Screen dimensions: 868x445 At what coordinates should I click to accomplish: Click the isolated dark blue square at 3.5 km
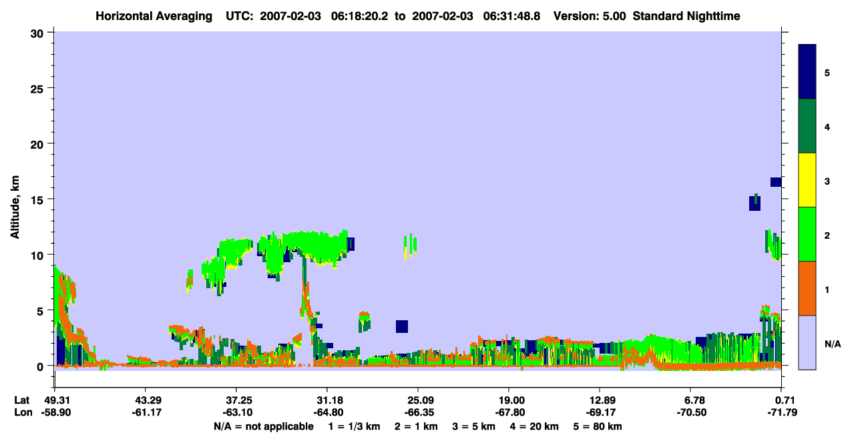pos(401,326)
